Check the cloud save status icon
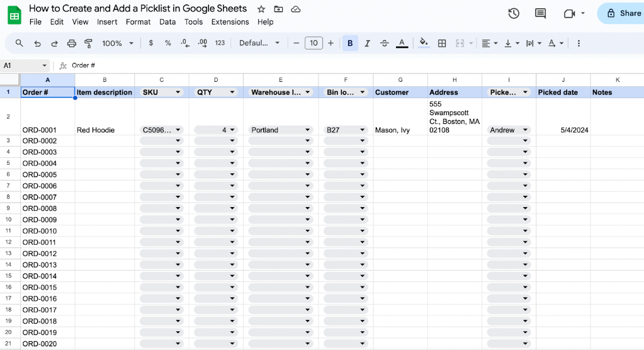 (x=296, y=9)
